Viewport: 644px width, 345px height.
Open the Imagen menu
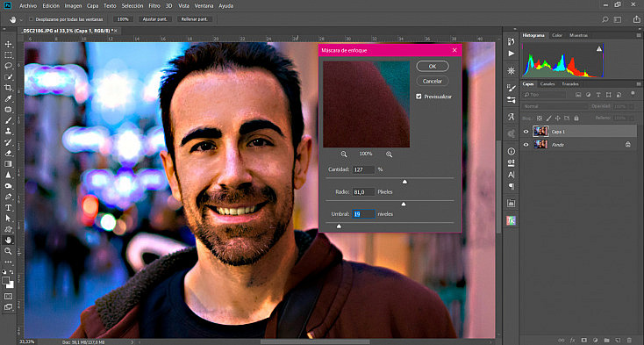[73, 6]
